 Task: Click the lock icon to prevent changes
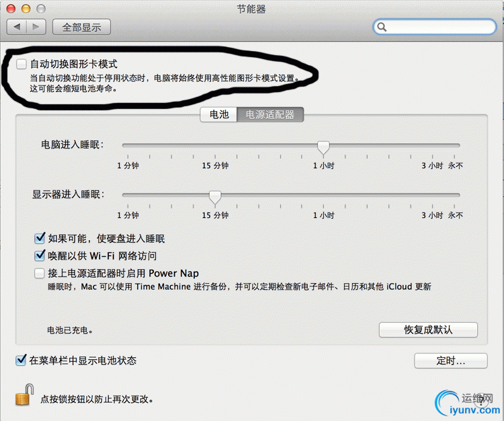coord(24,395)
